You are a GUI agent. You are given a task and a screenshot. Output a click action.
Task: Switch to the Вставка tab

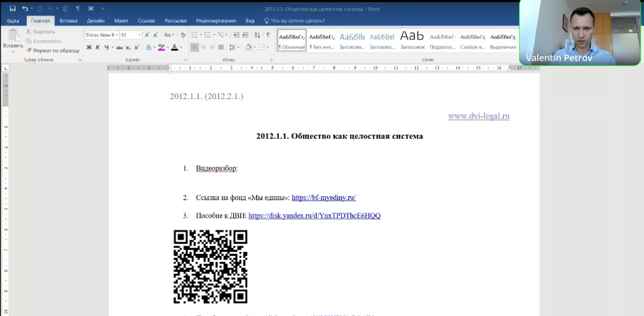68,21
